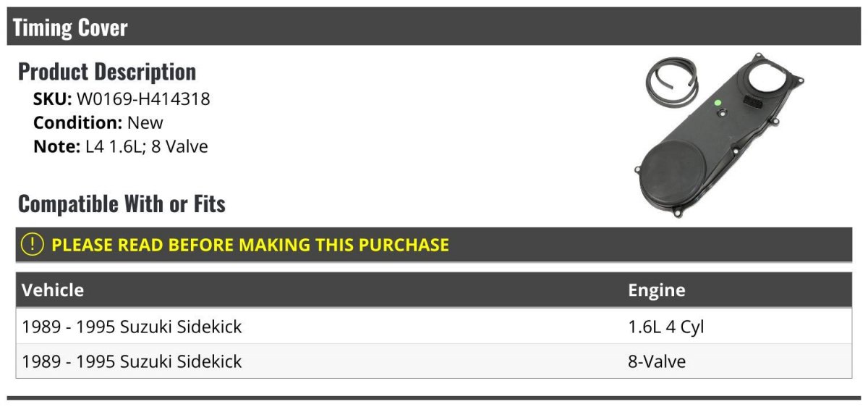
Task: Click the 8-Valve engine cell
Action: pyautogui.click(x=657, y=361)
